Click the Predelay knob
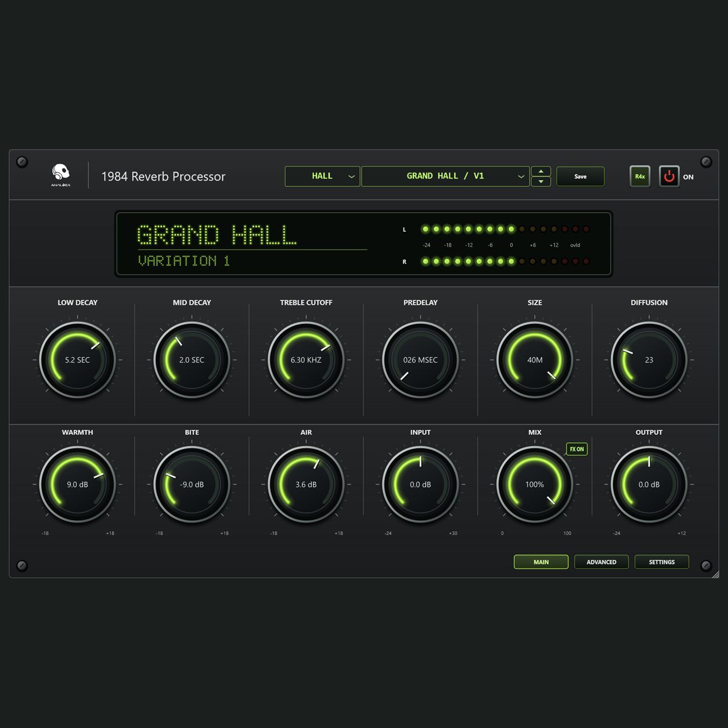728x728 pixels. click(x=420, y=360)
